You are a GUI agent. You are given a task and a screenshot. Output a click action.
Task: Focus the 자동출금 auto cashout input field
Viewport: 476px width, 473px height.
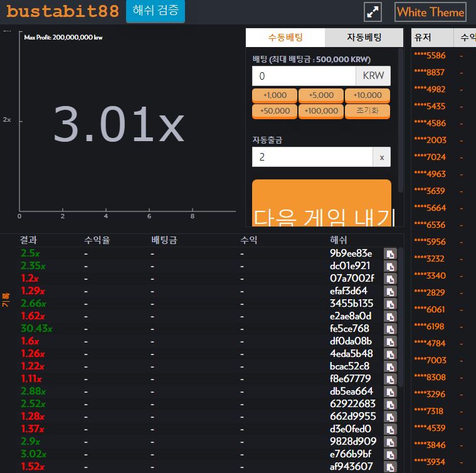pos(312,157)
